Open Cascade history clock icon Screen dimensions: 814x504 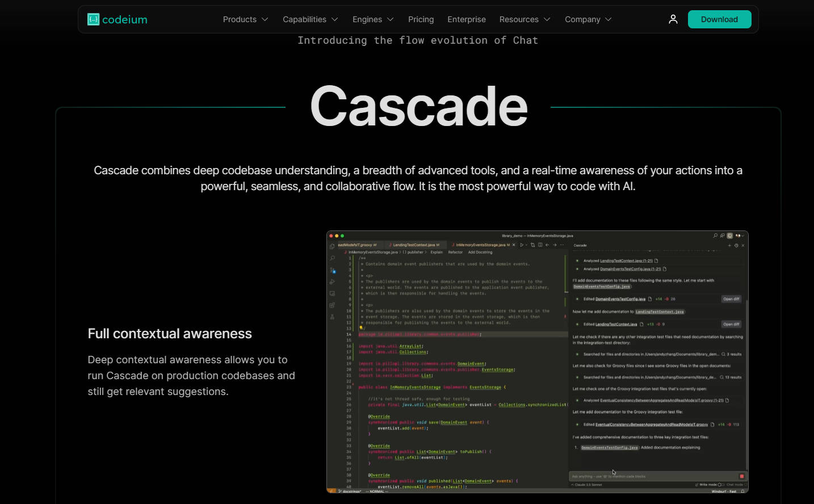tap(736, 246)
